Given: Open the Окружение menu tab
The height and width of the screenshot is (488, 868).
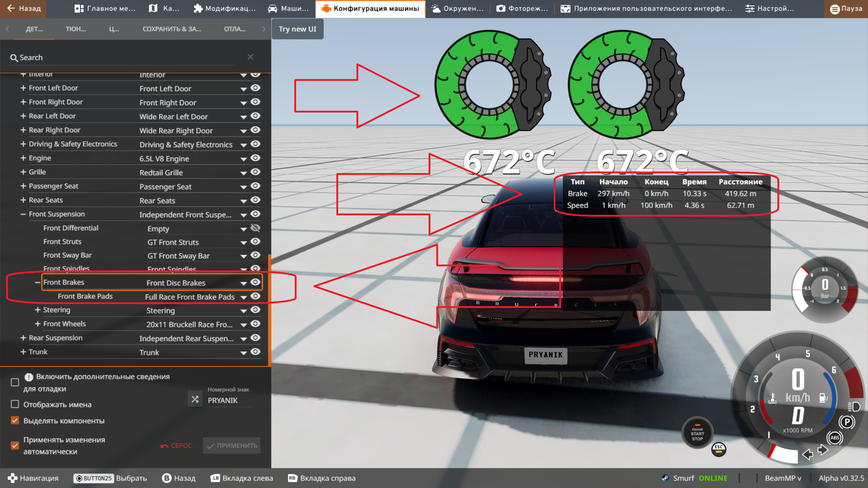Looking at the screenshot, I should pos(457,8).
